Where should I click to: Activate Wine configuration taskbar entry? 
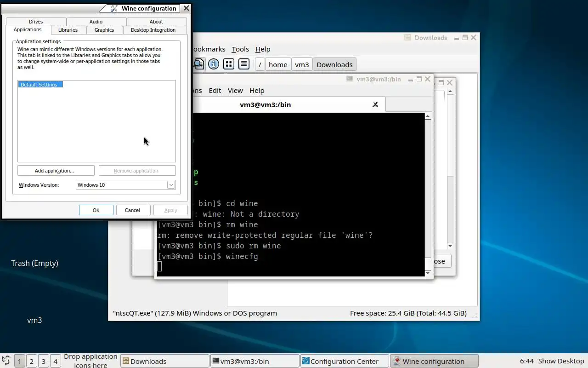click(434, 361)
